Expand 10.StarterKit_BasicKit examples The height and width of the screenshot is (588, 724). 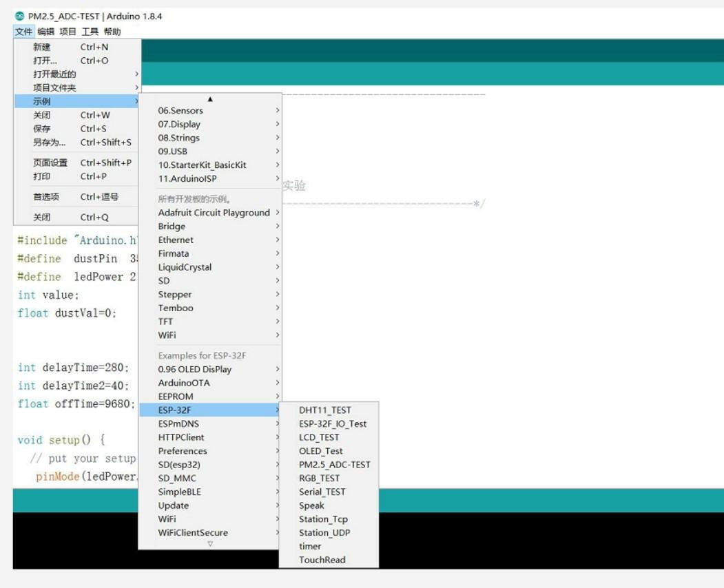pos(210,165)
